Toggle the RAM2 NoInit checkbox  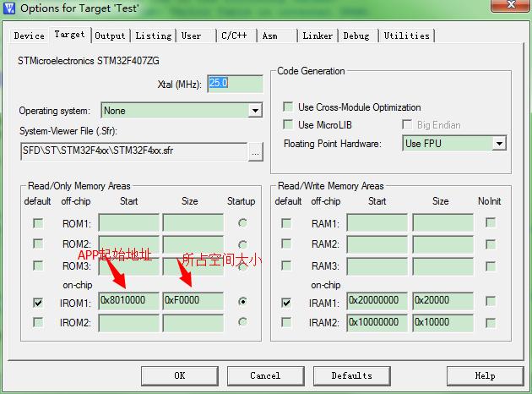[x=491, y=244]
